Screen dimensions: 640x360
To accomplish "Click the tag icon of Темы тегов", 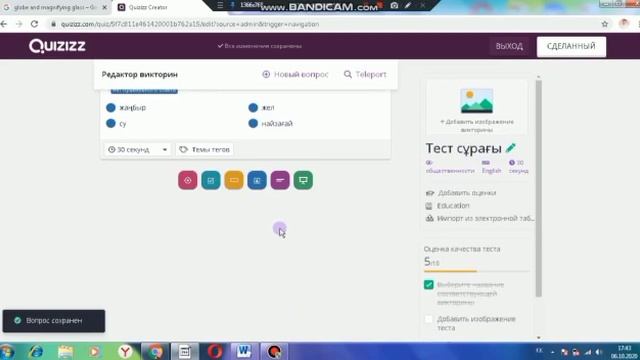I will click(x=184, y=149).
